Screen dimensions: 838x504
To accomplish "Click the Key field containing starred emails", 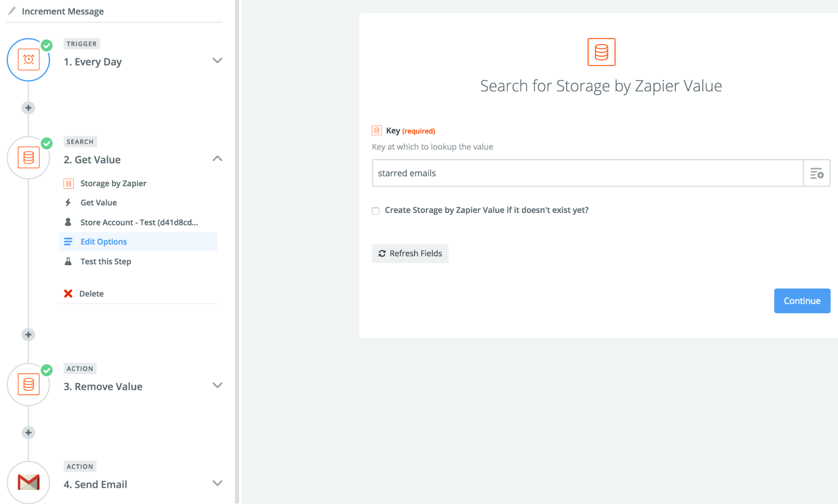I will click(588, 173).
